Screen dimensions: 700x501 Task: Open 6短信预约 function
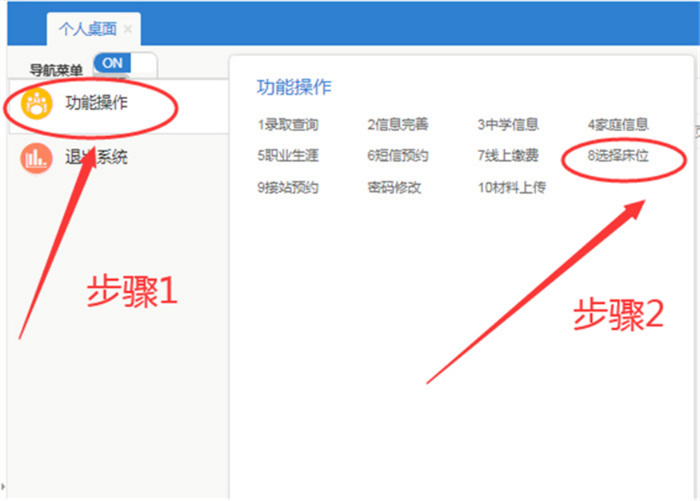(x=397, y=156)
